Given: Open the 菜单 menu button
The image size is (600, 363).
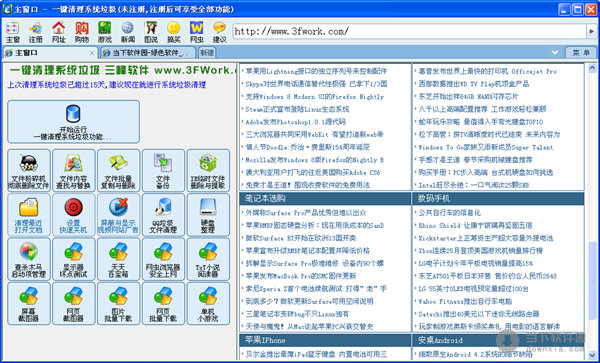Looking at the screenshot, I should [x=581, y=53].
